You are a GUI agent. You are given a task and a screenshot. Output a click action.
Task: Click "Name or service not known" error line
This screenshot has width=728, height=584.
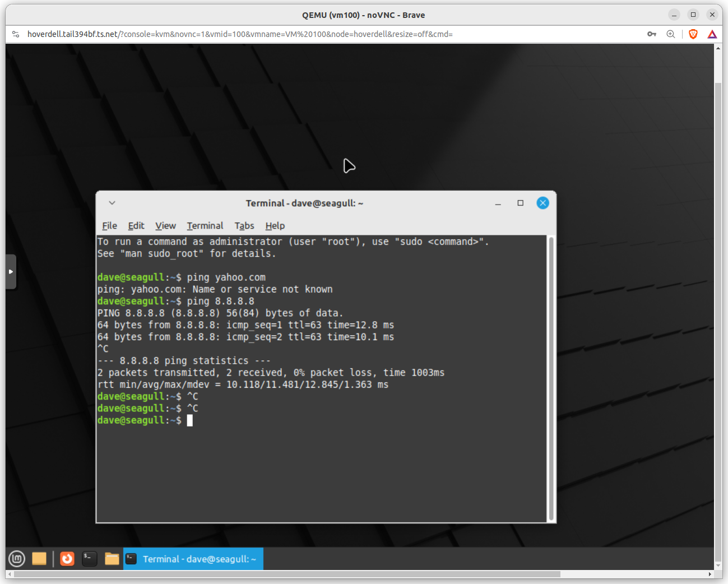[x=215, y=289]
